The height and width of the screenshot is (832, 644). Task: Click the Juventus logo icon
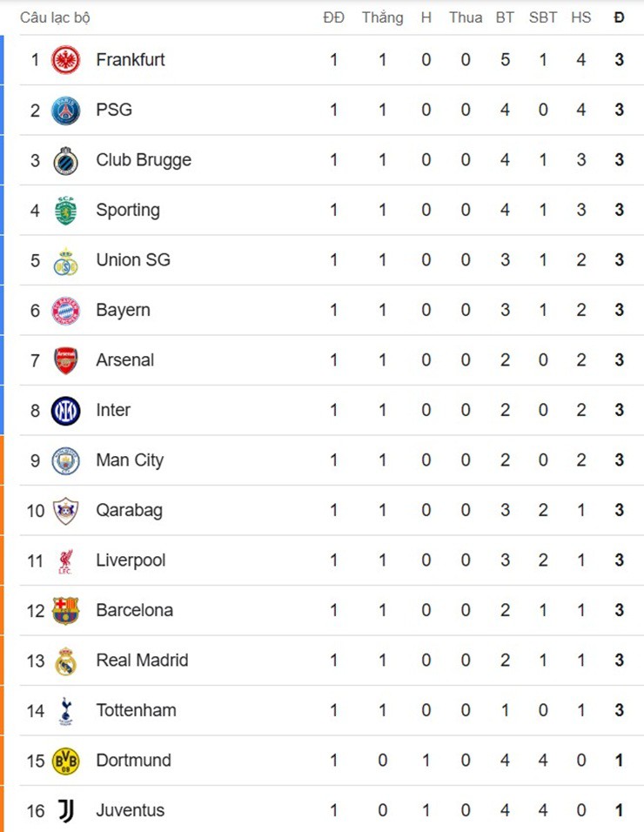point(65,811)
